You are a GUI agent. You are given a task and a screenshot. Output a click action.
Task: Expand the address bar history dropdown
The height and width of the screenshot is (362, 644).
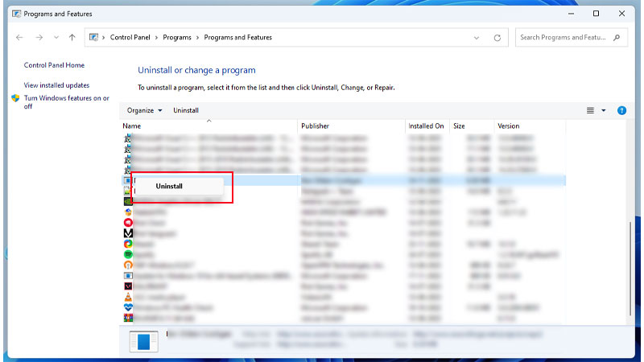click(477, 38)
